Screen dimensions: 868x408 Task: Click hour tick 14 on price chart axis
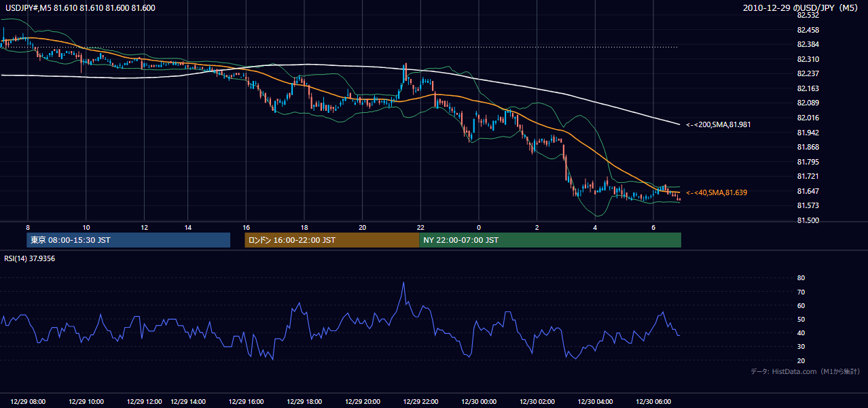[187, 227]
